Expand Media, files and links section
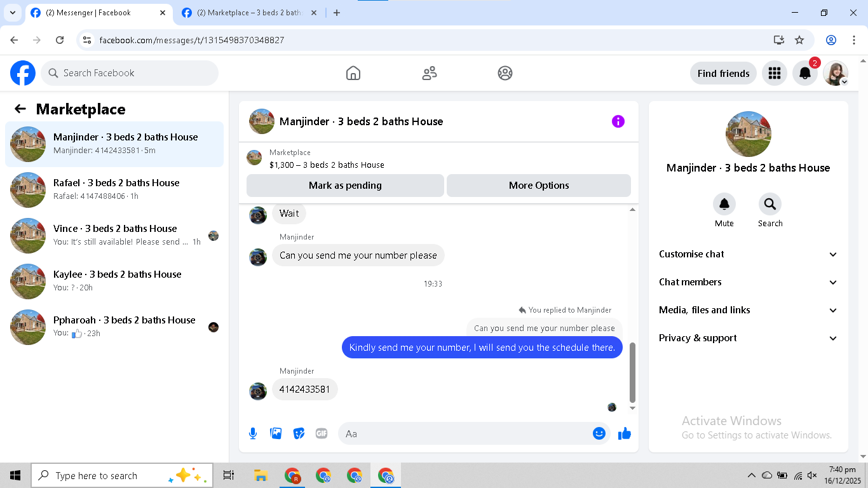 (749, 310)
